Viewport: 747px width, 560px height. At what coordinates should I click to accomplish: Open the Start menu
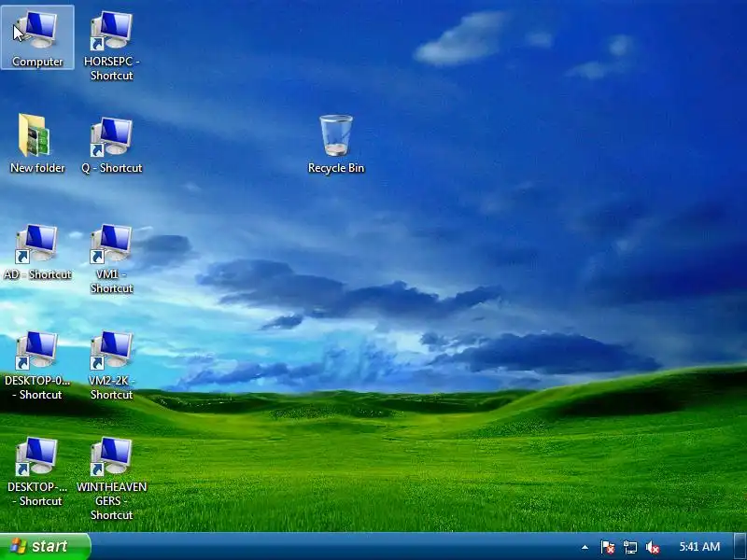tap(45, 546)
